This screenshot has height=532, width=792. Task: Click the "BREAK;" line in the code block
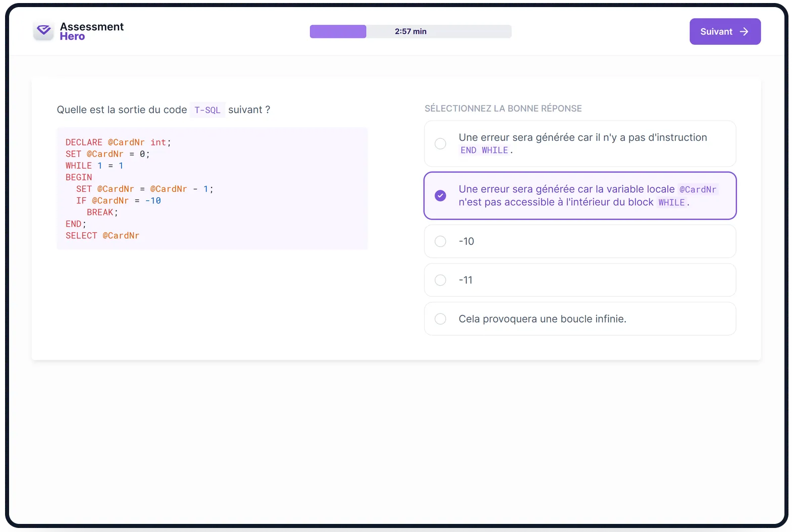pyautogui.click(x=102, y=212)
